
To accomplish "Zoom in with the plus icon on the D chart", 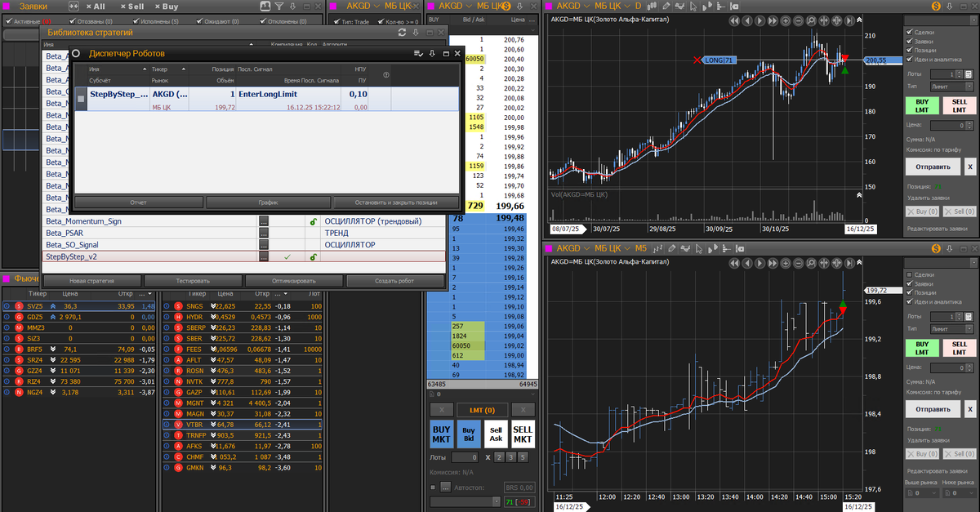I will point(785,20).
